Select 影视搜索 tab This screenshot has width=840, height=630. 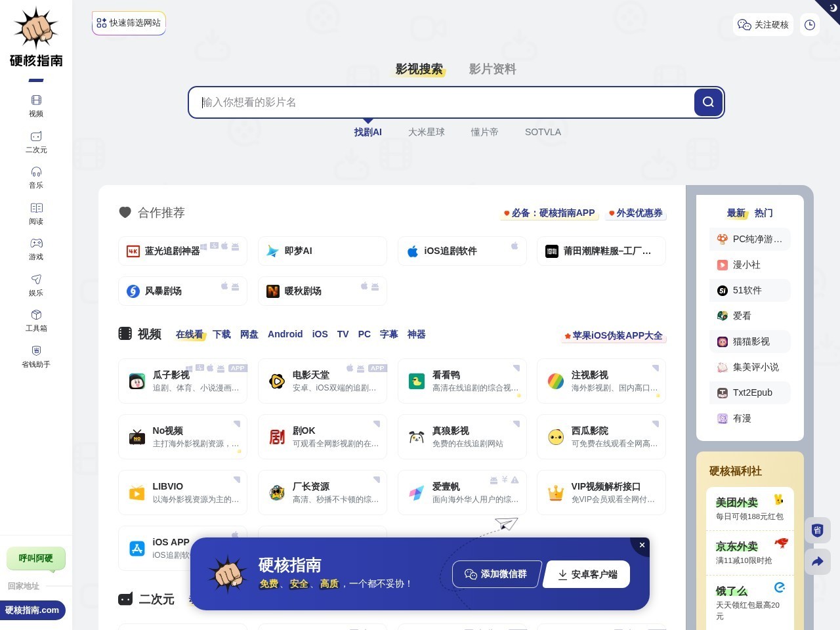419,70
